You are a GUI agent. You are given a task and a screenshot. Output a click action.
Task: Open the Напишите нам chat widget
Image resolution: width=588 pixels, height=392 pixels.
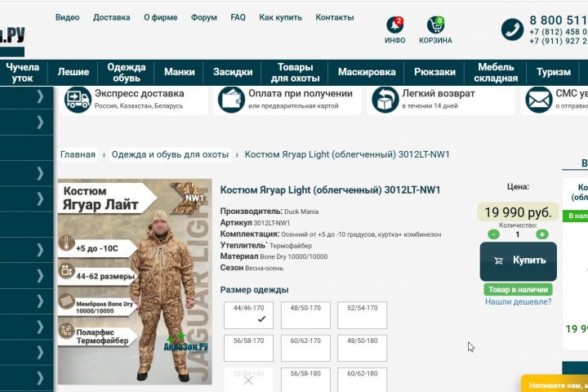(x=555, y=384)
